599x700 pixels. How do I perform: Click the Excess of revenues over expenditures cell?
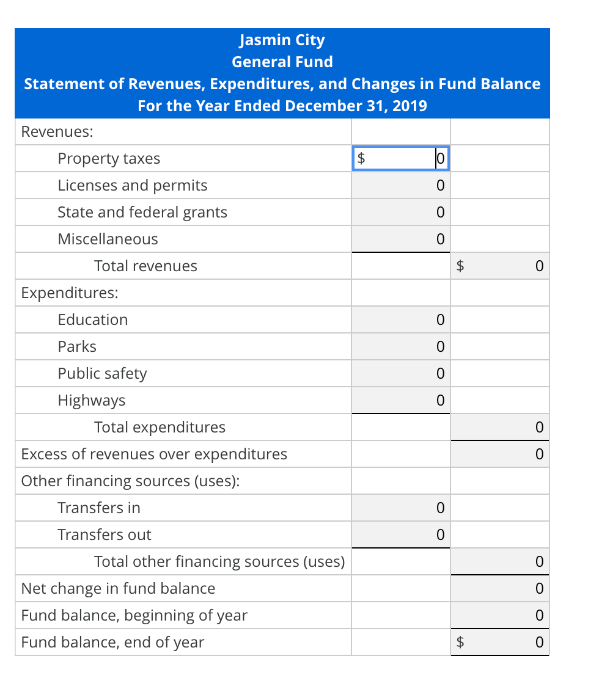click(x=499, y=454)
